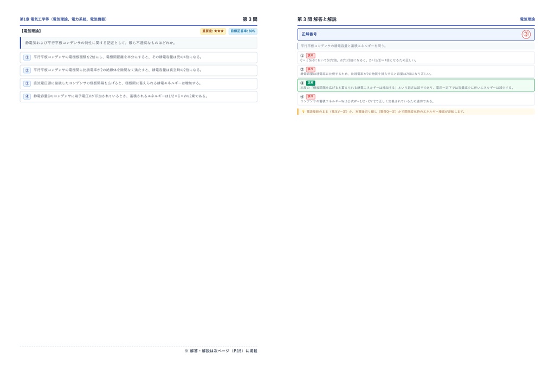Click explanation text starting 静電容量は誘電率に比例
Image resolution: width=555 pixels, height=392 pixels.
[x=366, y=74]
